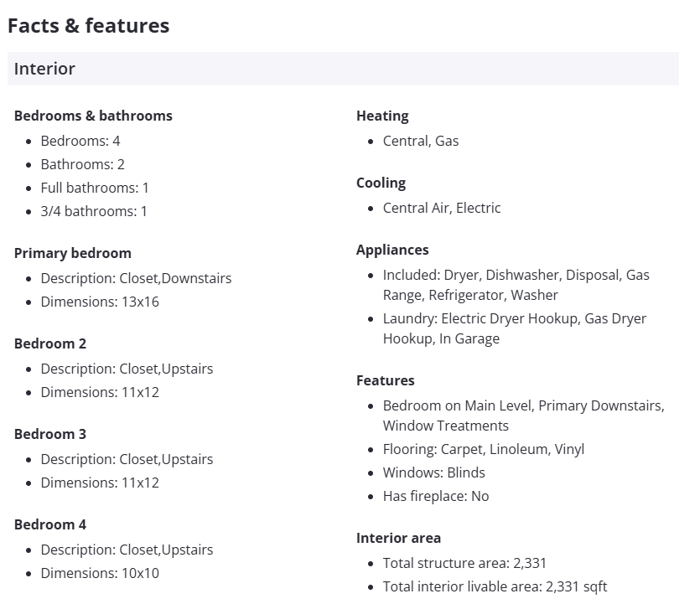Click the Bedroom 3 subheading
Screen dimensions: 700x604
[50, 434]
